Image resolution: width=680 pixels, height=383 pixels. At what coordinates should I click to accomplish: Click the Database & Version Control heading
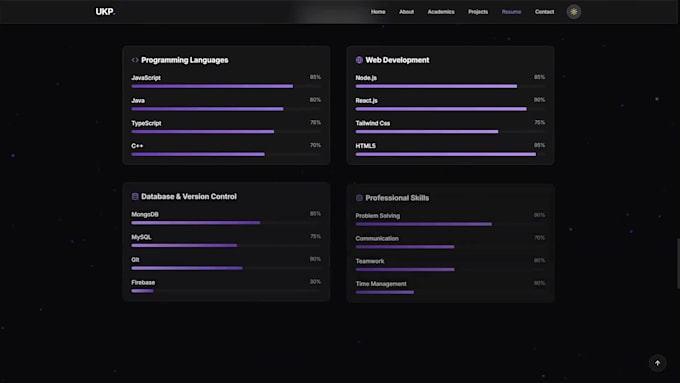click(189, 196)
